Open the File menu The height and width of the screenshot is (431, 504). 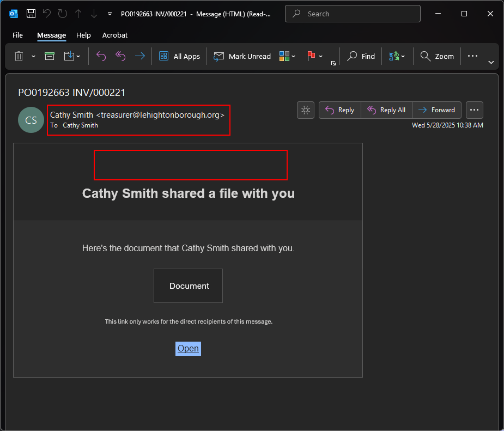click(17, 35)
